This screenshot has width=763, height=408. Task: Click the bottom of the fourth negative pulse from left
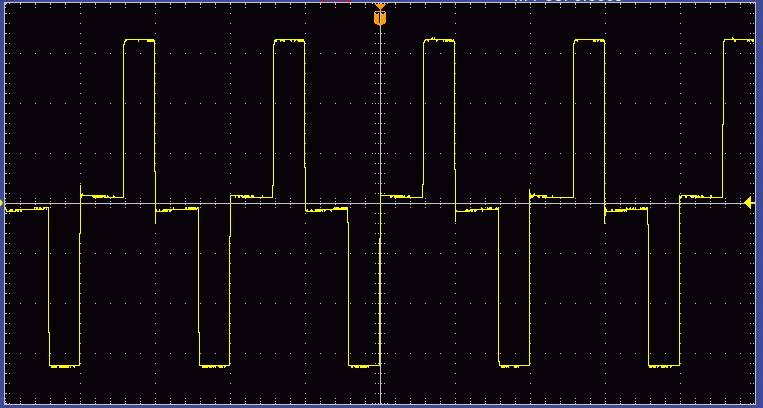coord(514,366)
